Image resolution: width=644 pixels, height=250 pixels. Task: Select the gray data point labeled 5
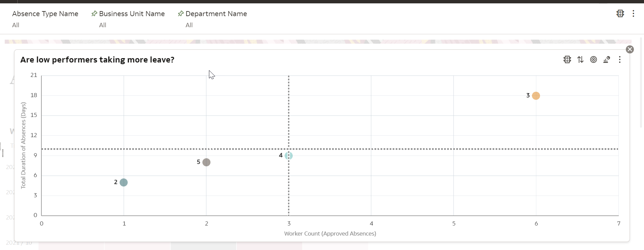coord(206,162)
